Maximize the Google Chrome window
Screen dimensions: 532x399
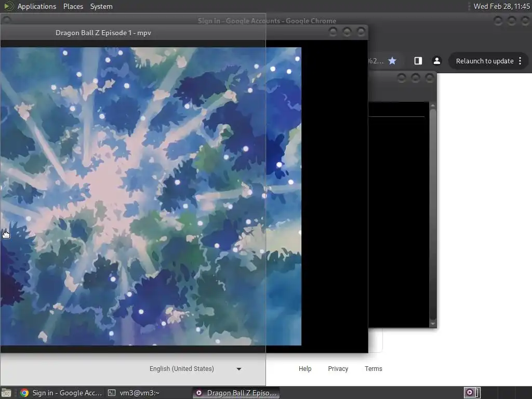tap(512, 21)
